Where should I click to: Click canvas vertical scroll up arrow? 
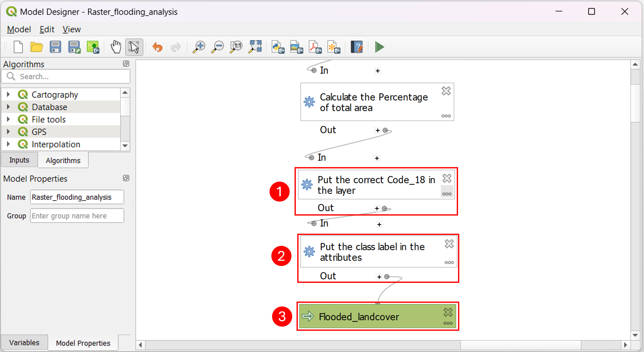point(635,64)
